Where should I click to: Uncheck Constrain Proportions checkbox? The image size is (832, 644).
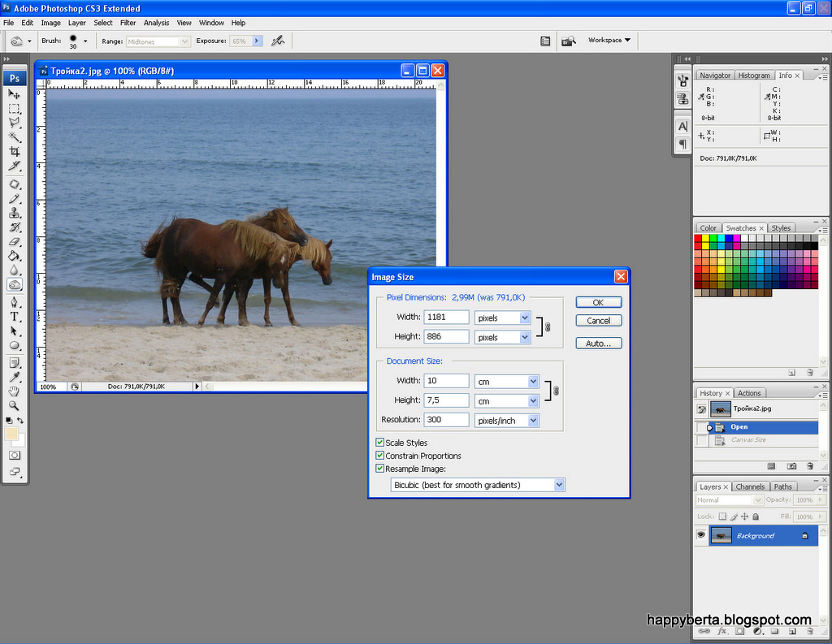point(380,456)
